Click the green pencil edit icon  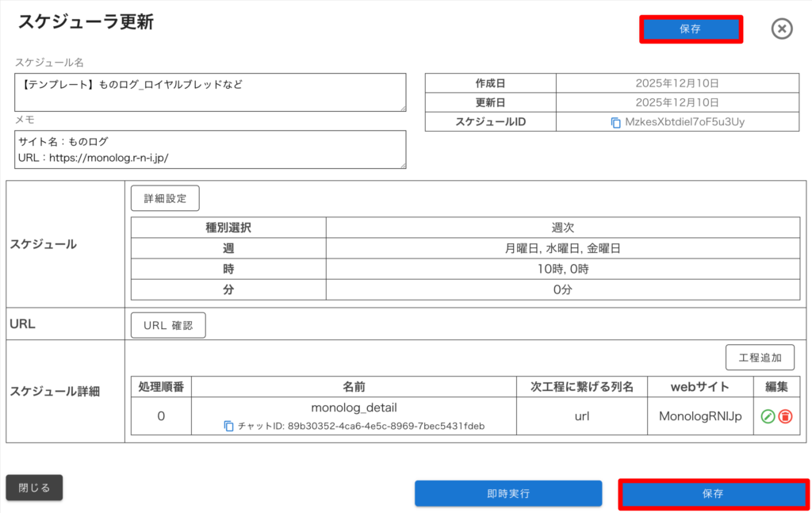768,416
